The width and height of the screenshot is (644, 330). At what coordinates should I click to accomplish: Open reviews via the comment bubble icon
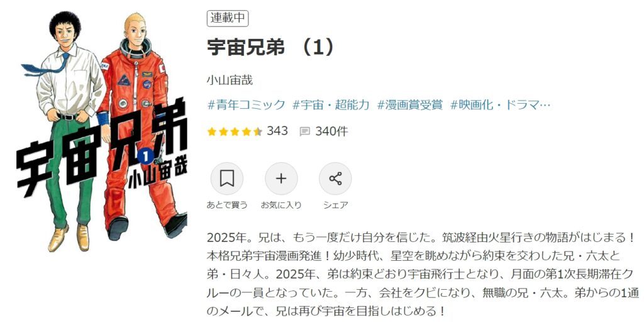(x=305, y=131)
